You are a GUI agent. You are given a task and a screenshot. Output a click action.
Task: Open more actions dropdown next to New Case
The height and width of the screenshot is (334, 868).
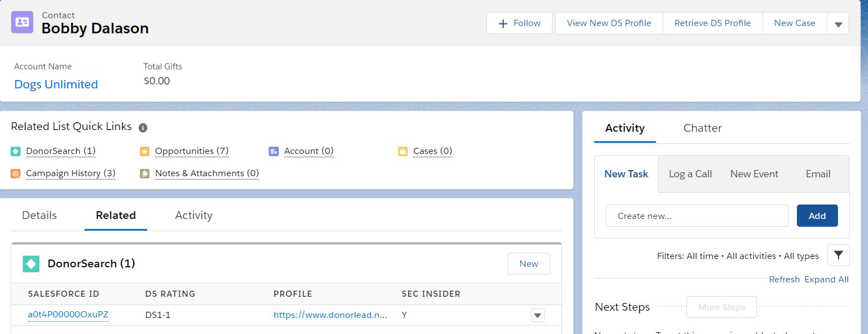pos(838,24)
